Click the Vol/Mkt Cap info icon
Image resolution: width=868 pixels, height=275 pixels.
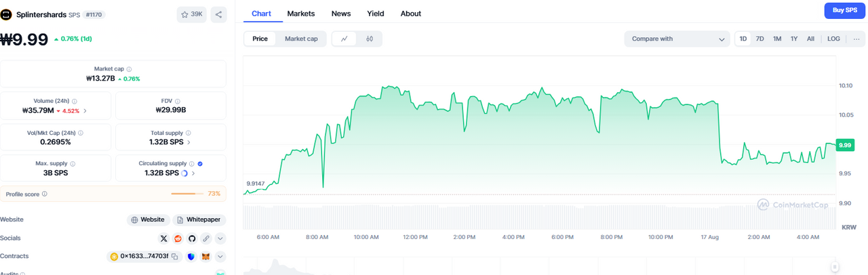[81, 133]
